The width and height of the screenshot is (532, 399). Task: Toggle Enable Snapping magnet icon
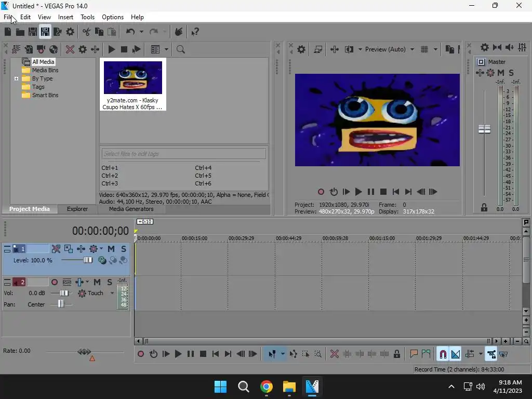tap(443, 354)
